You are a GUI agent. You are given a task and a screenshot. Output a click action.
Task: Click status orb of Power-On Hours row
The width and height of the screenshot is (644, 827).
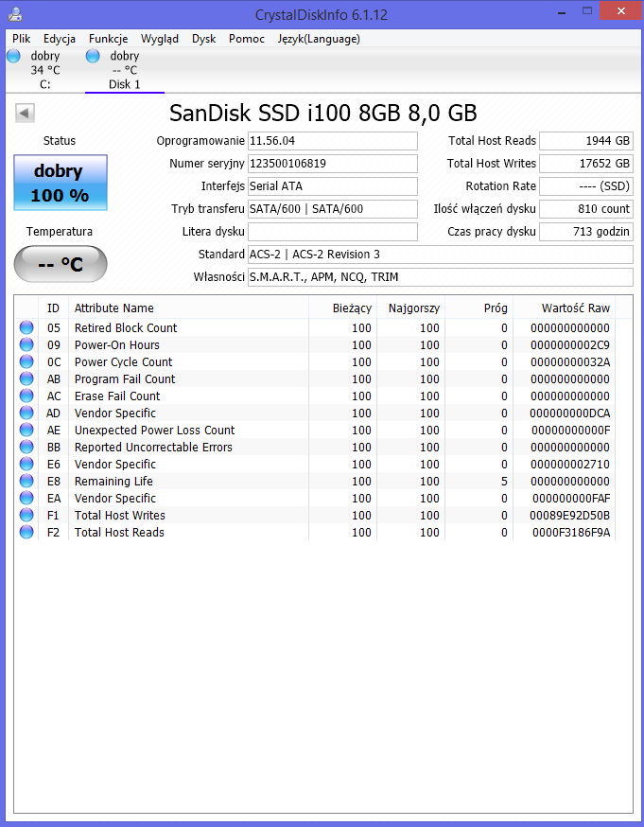point(26,345)
